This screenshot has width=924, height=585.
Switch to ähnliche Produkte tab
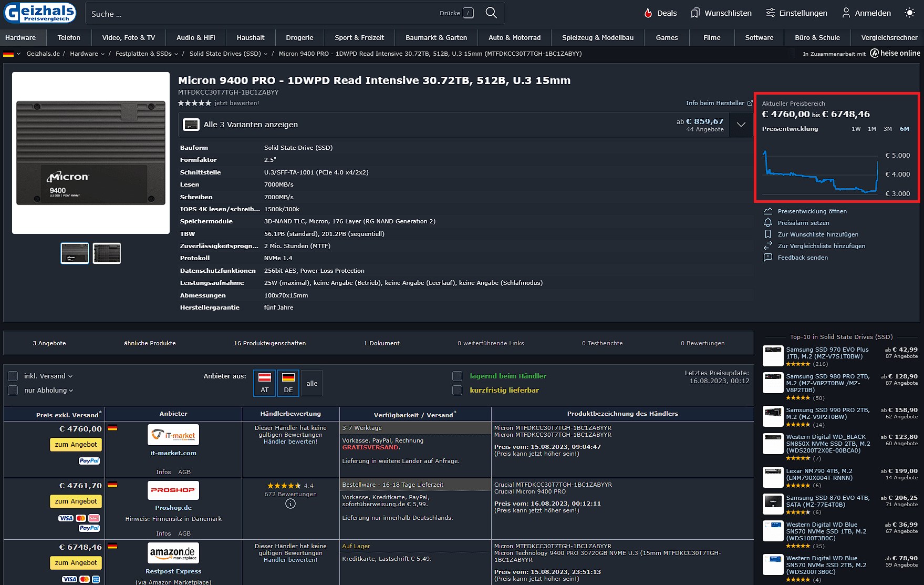pyautogui.click(x=150, y=343)
